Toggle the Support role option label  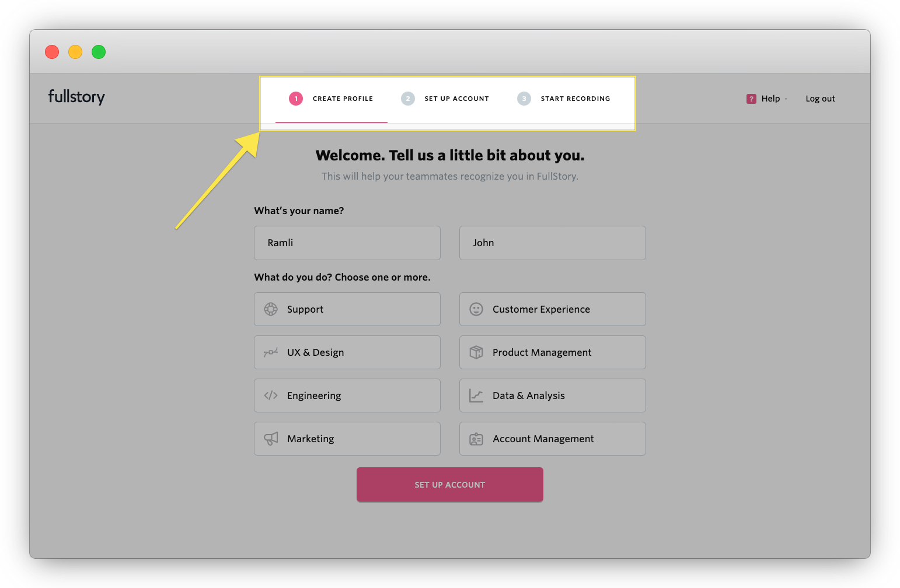click(305, 309)
